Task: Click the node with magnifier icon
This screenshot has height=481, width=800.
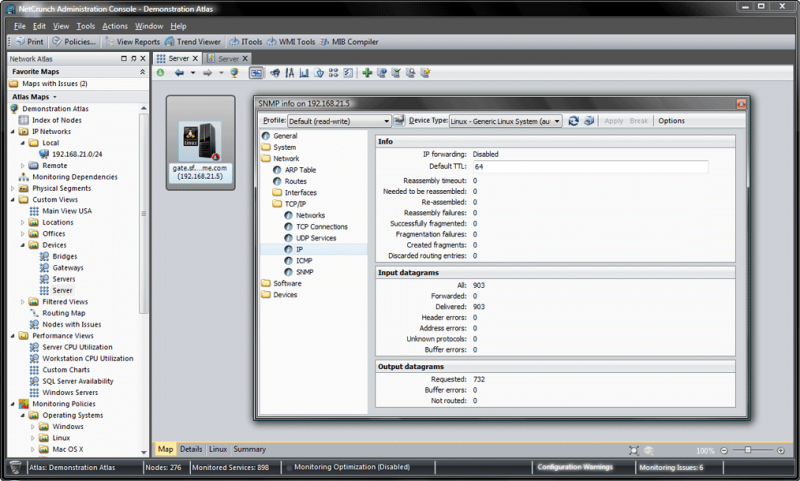Action: pyautogui.click(x=410, y=73)
